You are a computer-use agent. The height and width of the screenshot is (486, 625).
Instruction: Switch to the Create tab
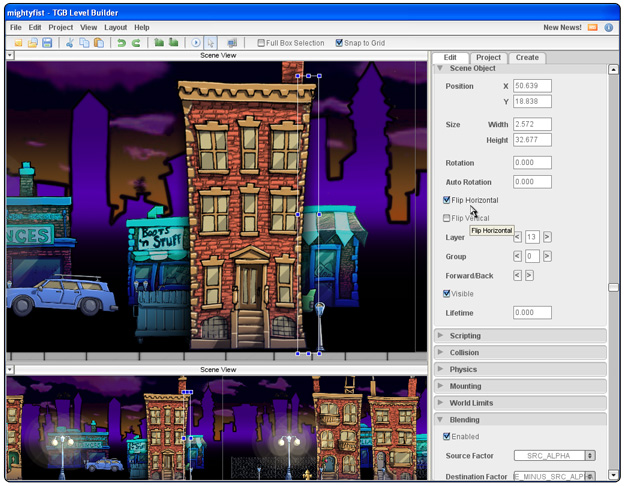pyautogui.click(x=527, y=57)
